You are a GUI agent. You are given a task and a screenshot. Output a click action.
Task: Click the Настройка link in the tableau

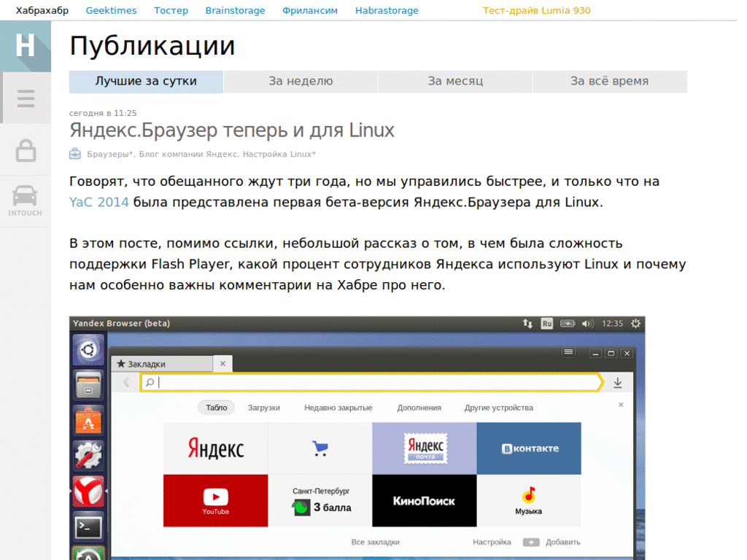(x=492, y=542)
